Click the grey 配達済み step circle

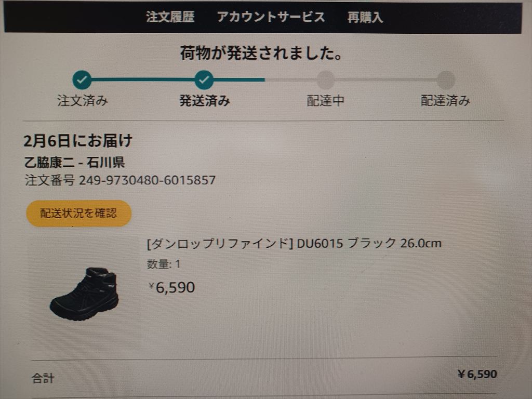pos(446,80)
